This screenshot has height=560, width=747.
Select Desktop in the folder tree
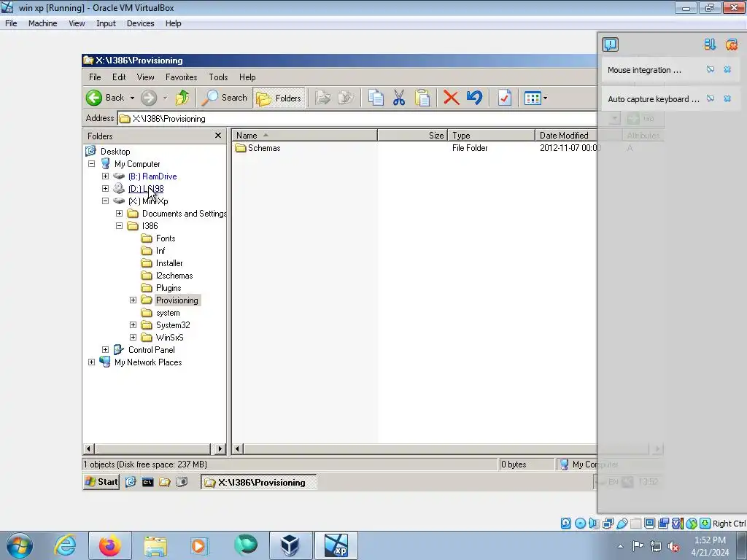pyautogui.click(x=115, y=152)
